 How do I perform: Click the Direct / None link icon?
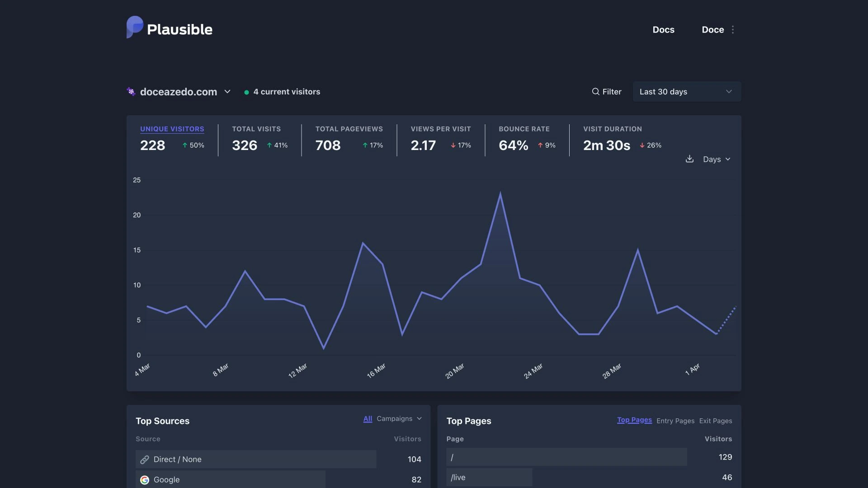tap(145, 460)
